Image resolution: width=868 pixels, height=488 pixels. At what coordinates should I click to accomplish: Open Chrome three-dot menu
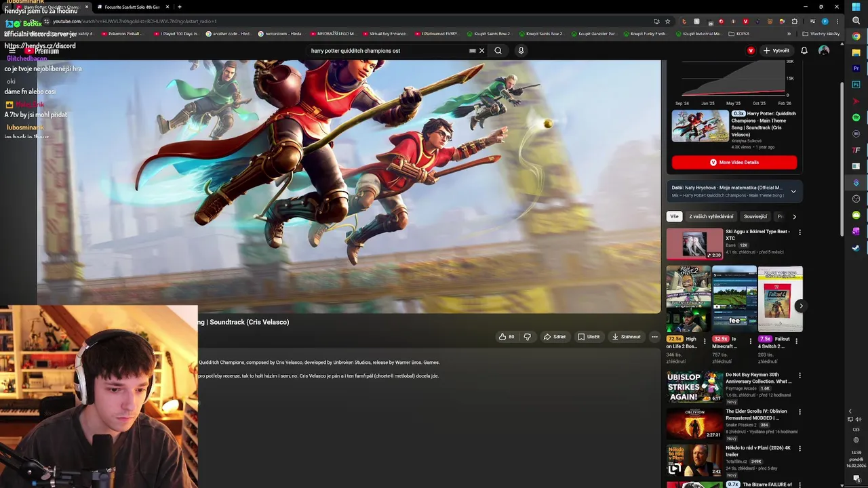point(837,21)
